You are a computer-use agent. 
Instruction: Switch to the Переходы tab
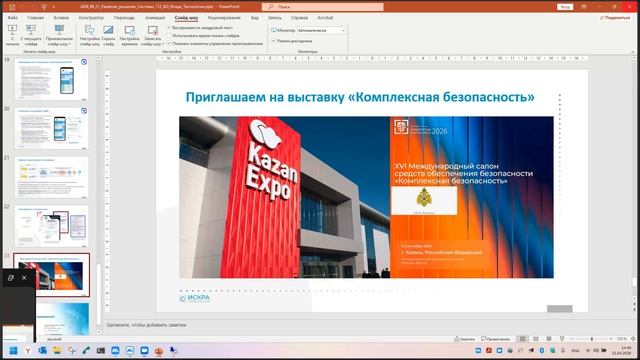(124, 18)
